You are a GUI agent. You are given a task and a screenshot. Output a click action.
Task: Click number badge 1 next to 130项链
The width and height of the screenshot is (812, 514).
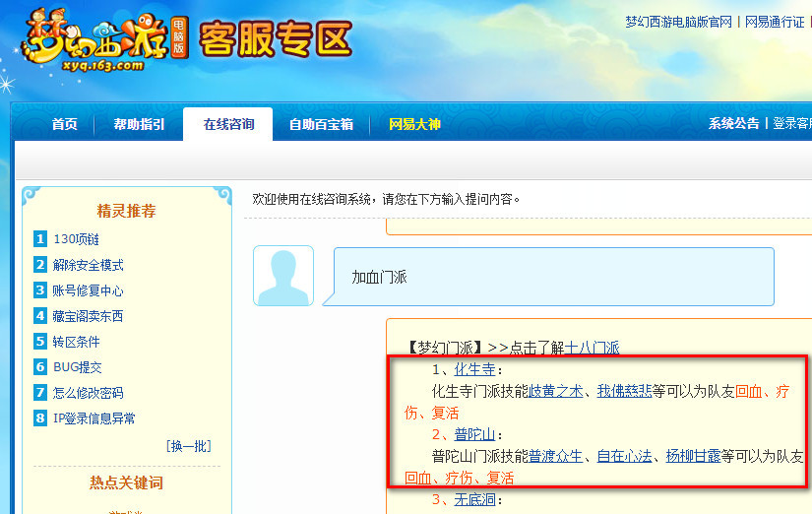click(x=40, y=239)
